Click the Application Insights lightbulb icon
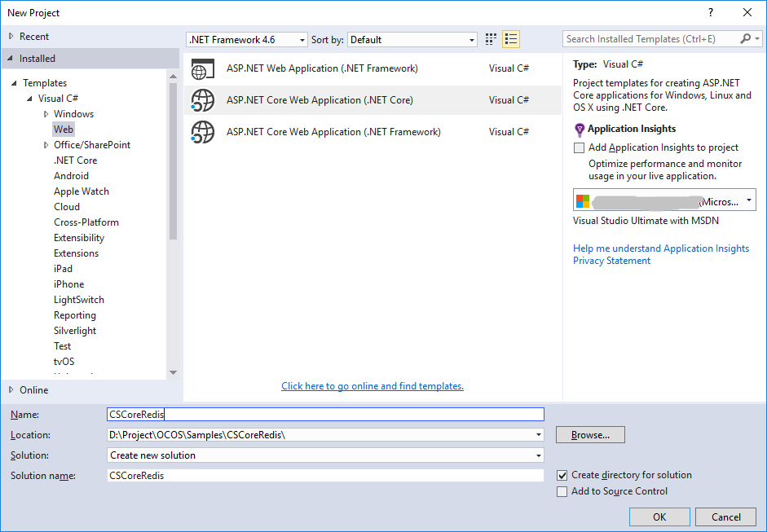The width and height of the screenshot is (767, 532). [x=580, y=130]
